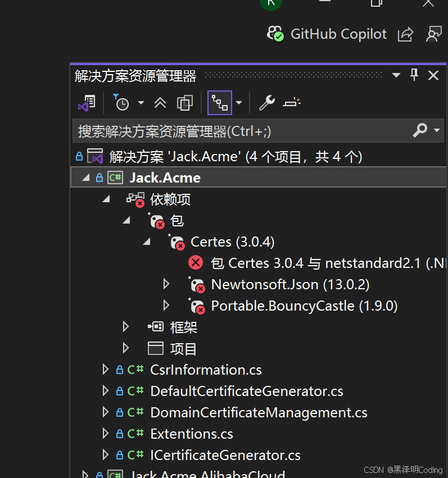The image size is (448, 478).
Task: Select the 项目 node
Action: click(x=183, y=349)
